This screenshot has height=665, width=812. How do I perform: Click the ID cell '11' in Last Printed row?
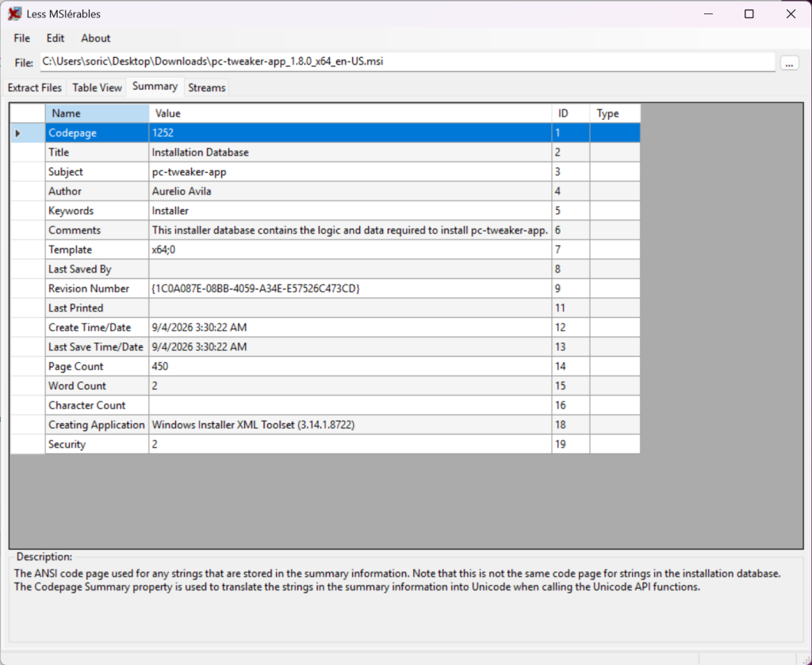pos(571,308)
